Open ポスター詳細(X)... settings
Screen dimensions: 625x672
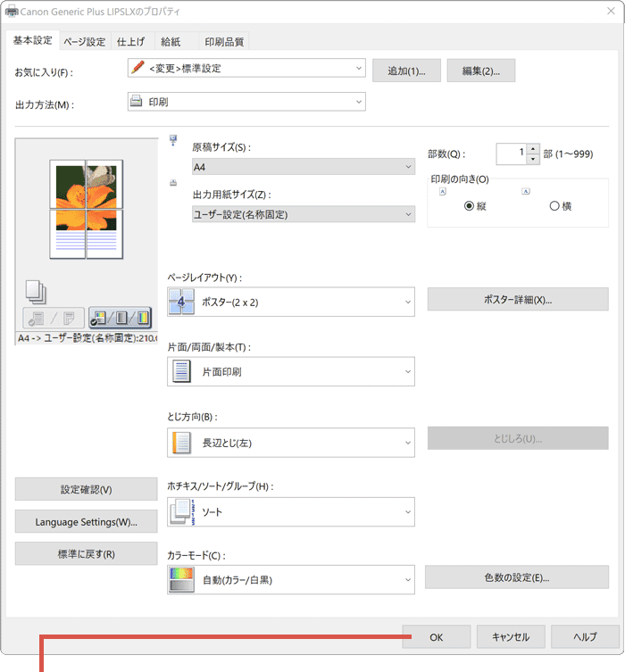pos(518,299)
